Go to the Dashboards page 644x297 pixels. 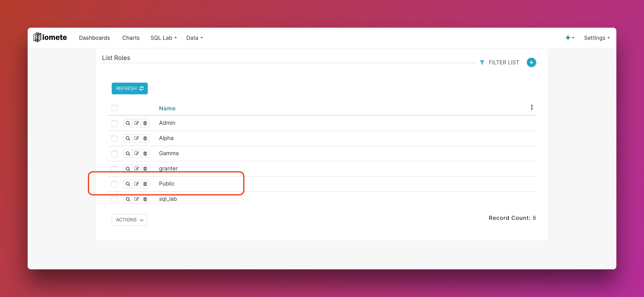pos(94,38)
